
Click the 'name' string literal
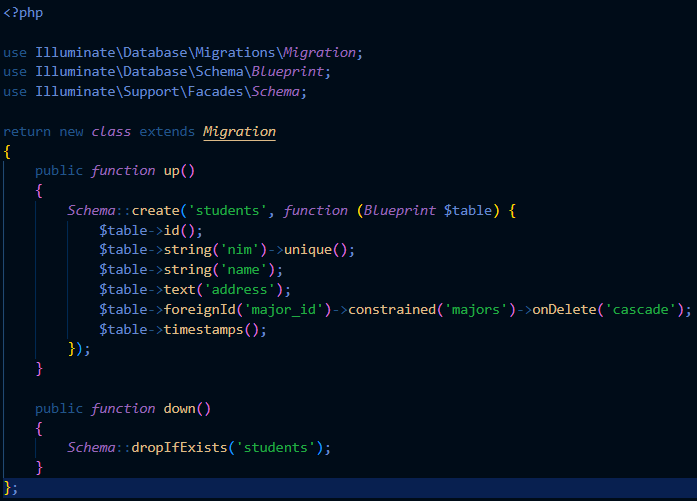tap(243, 270)
